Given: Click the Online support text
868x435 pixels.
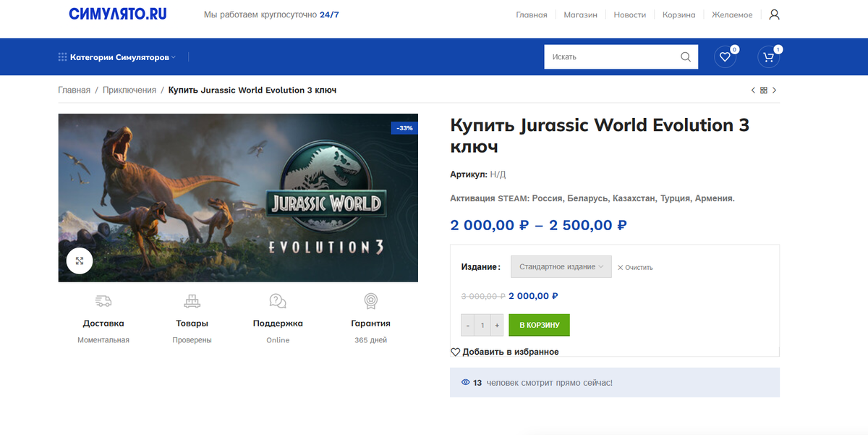Looking at the screenshot, I should (x=278, y=340).
